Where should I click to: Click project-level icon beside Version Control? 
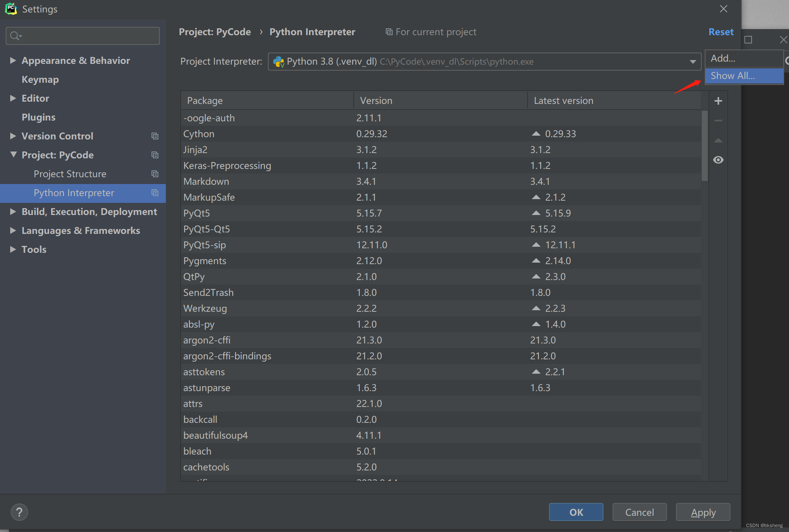[x=155, y=136]
